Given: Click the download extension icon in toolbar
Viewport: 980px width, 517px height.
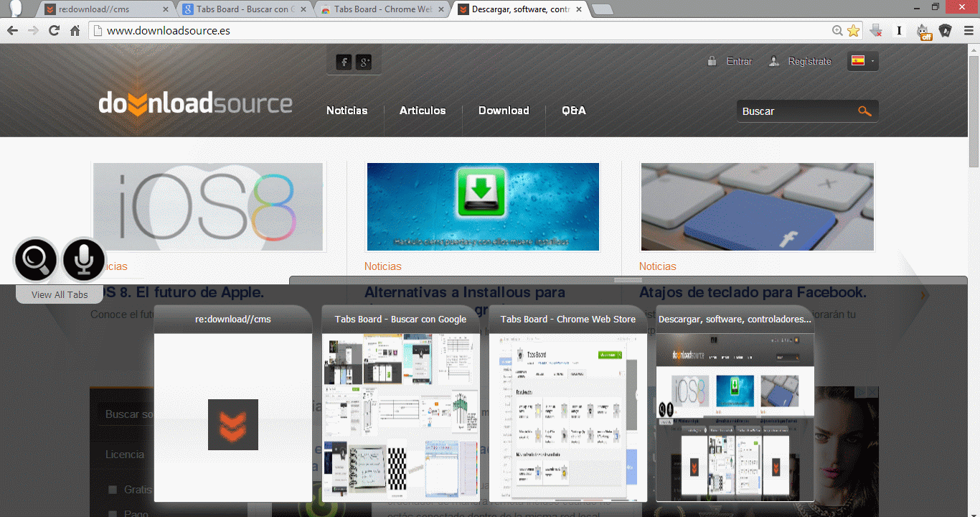Looking at the screenshot, I should tap(876, 31).
